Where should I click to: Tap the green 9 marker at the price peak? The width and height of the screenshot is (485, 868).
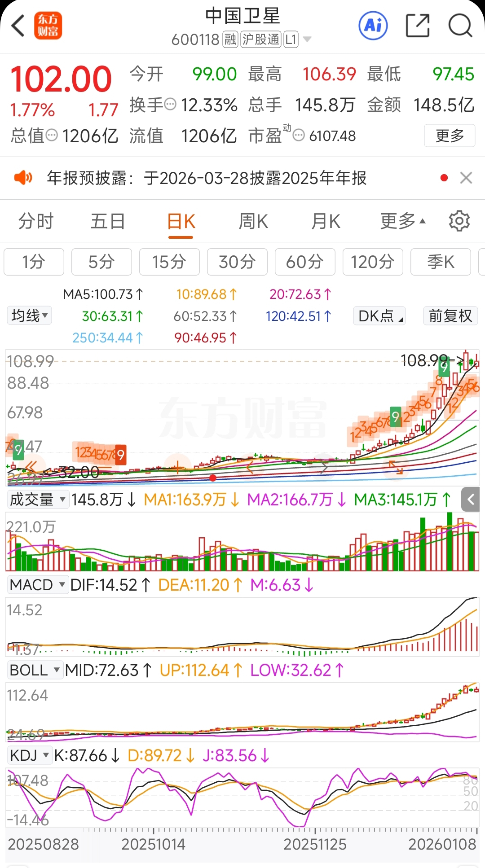444,368
